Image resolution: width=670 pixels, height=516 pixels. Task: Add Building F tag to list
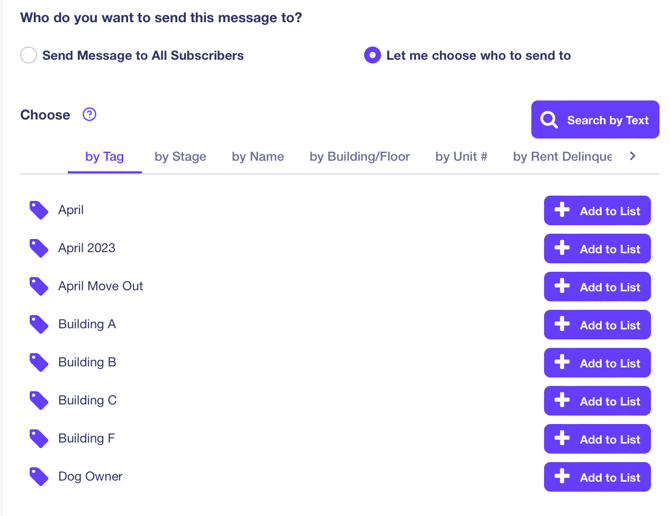coord(597,439)
